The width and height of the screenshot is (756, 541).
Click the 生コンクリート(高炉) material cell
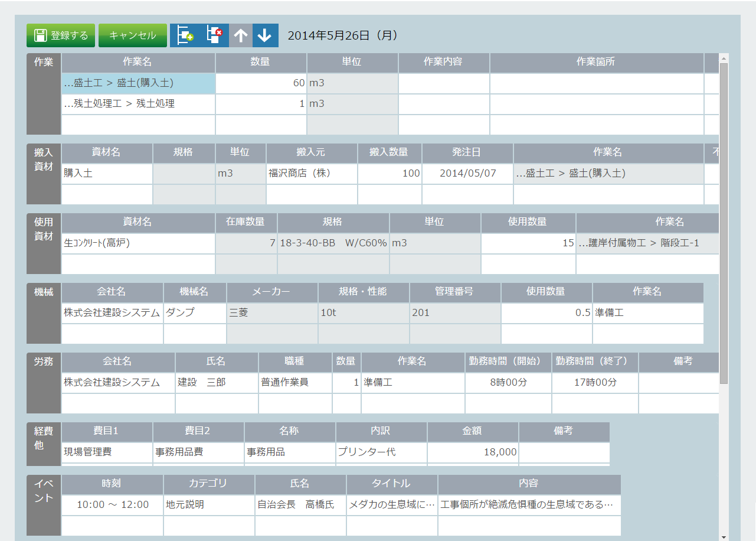tap(139, 243)
